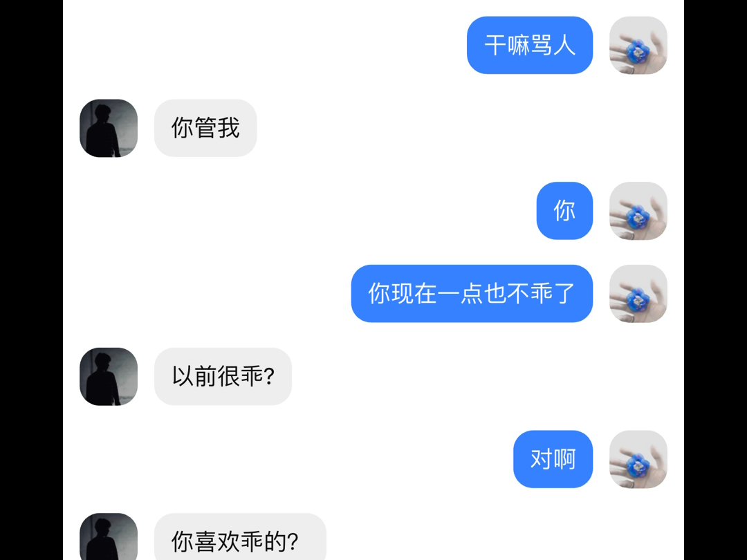The height and width of the screenshot is (560, 747).
Task: Select the blue bubble 干嘛骂人
Action: 530,45
